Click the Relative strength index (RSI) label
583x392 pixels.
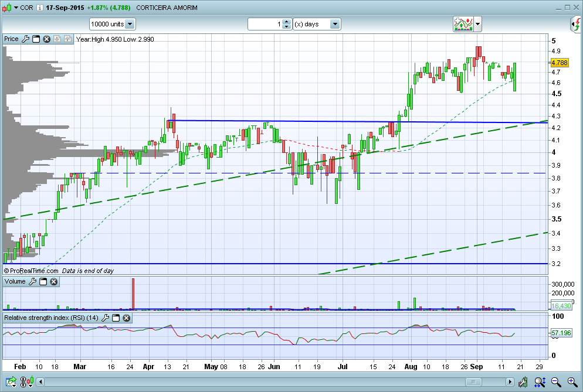coord(51,318)
